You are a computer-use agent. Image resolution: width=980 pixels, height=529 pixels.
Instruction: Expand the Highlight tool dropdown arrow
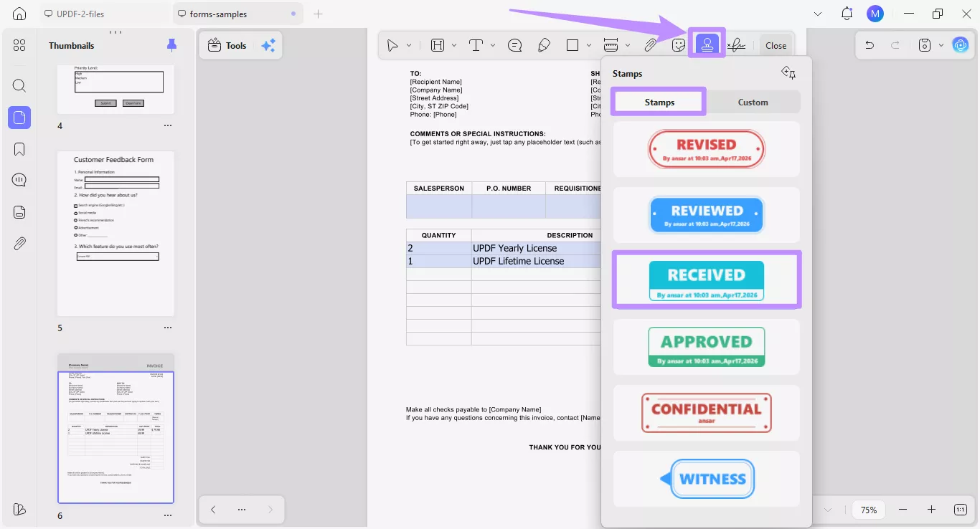click(x=454, y=45)
